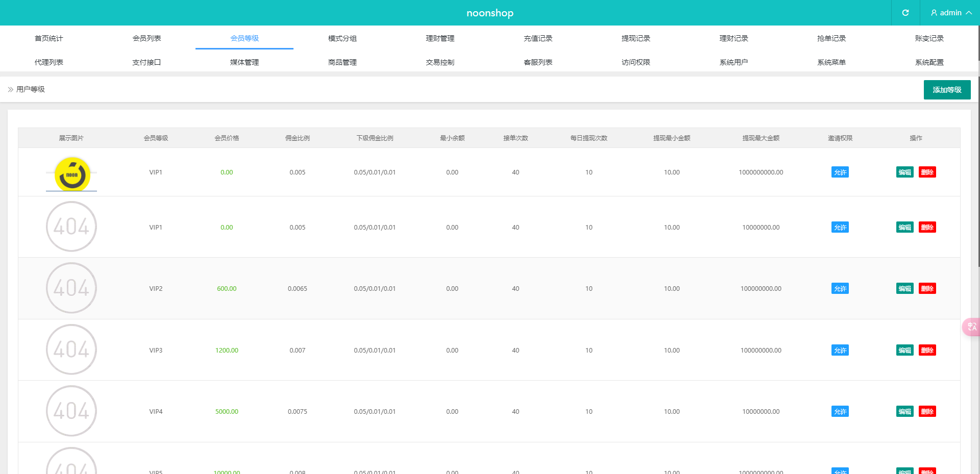This screenshot has width=980, height=474.
Task: Click the 添加等级 button
Action: (947, 90)
